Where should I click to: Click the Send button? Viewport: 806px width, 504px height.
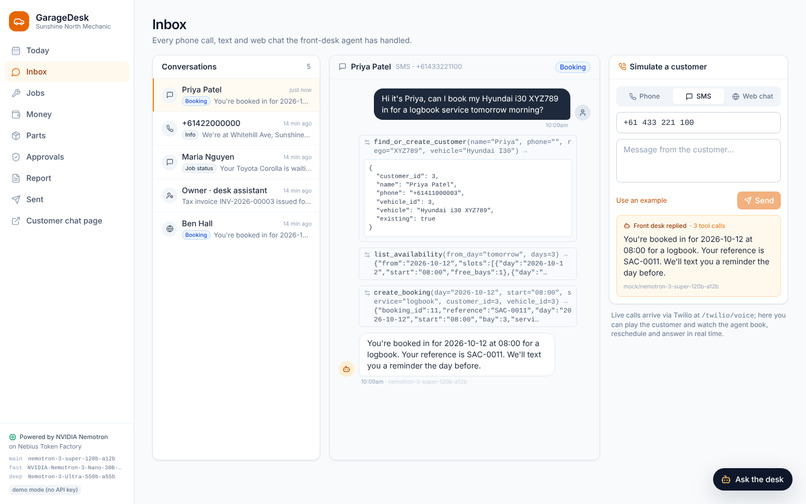(759, 201)
